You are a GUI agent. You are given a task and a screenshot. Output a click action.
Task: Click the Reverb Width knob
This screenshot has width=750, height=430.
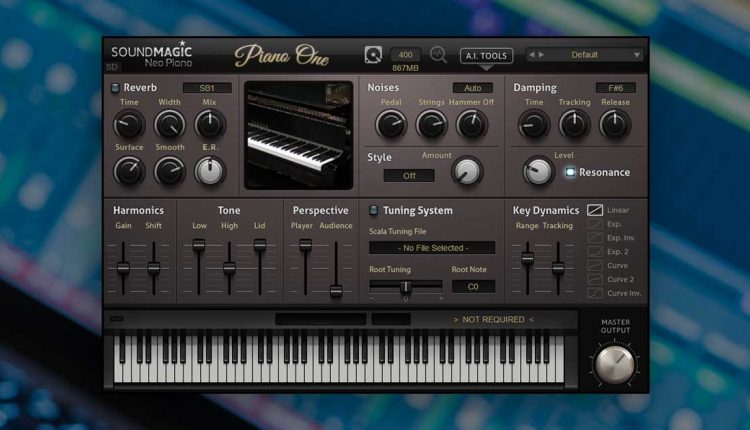click(169, 124)
